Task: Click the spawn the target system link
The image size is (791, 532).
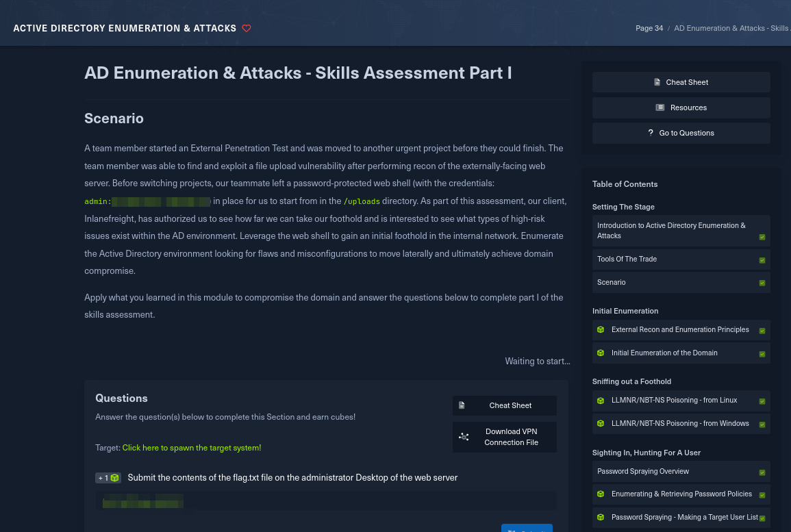Action: pyautogui.click(x=192, y=447)
